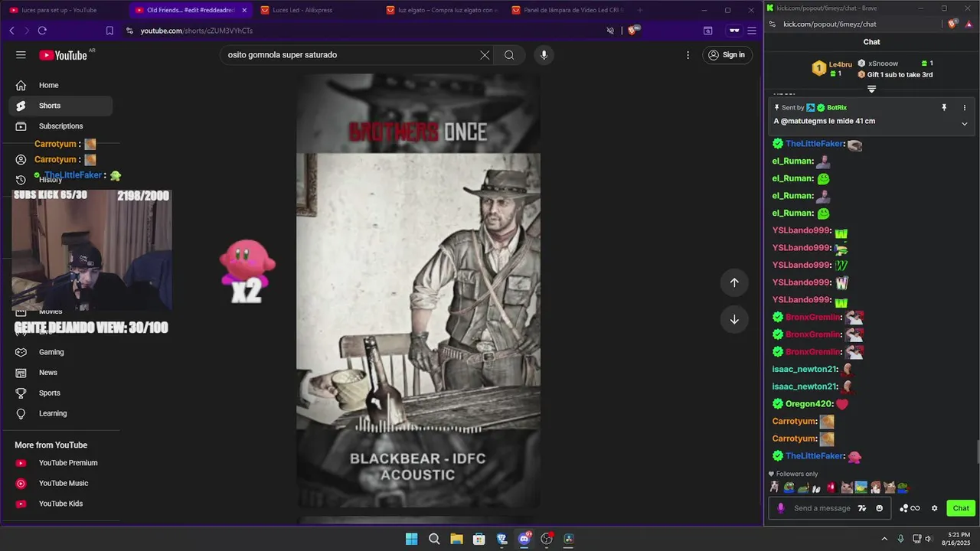This screenshot has height=551, width=980.
Task: Open Subscriptions in the sidebar
Action: tap(60, 126)
